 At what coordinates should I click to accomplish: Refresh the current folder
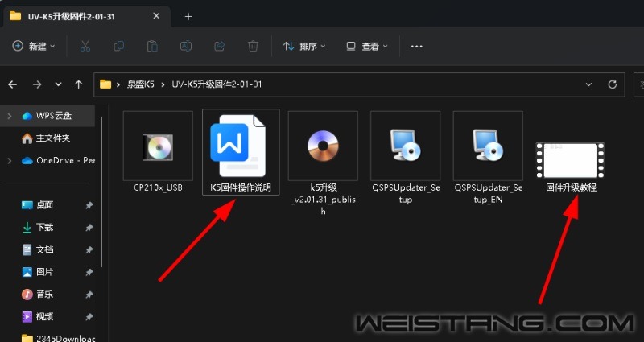pyautogui.click(x=613, y=84)
